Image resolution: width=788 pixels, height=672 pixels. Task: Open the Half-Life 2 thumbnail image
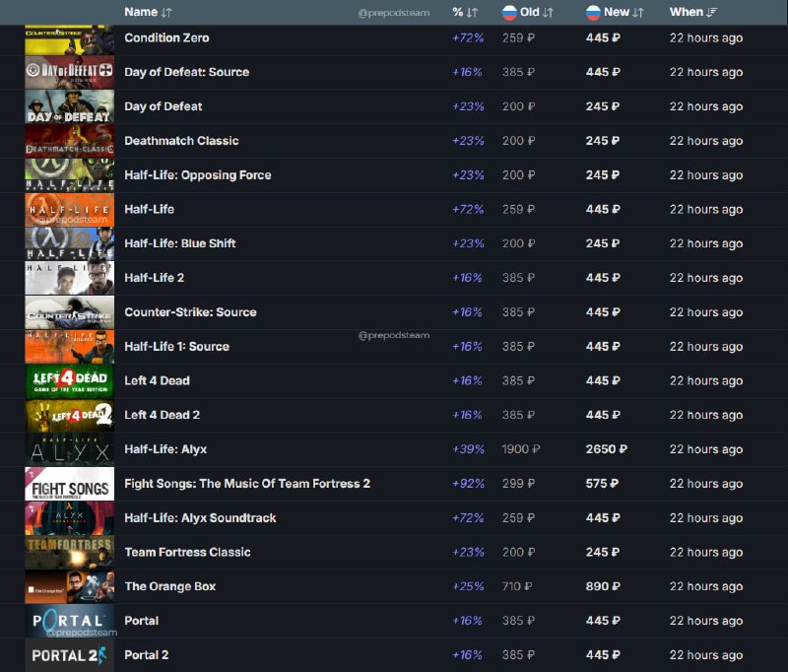click(69, 278)
